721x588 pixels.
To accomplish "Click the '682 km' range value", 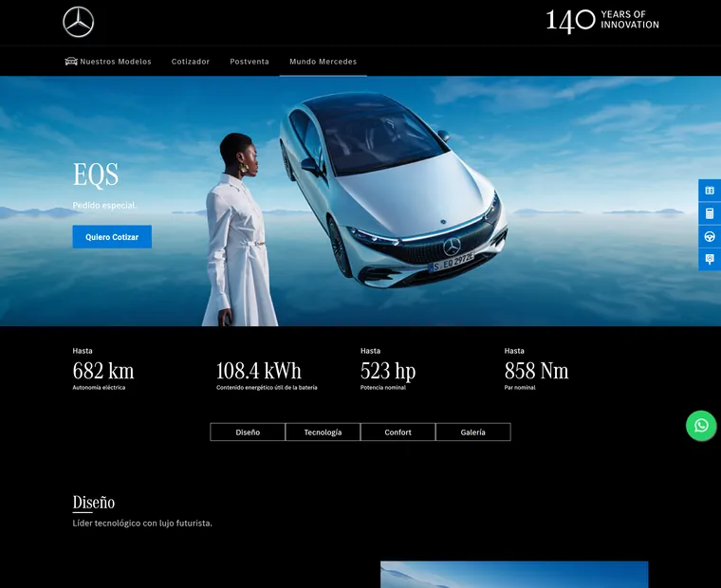I will click(103, 371).
